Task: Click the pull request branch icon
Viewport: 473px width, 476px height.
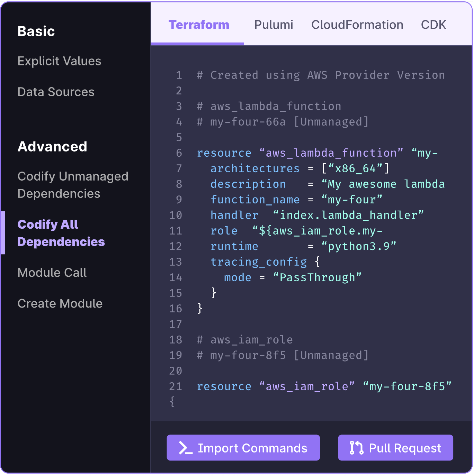Action: [x=356, y=448]
